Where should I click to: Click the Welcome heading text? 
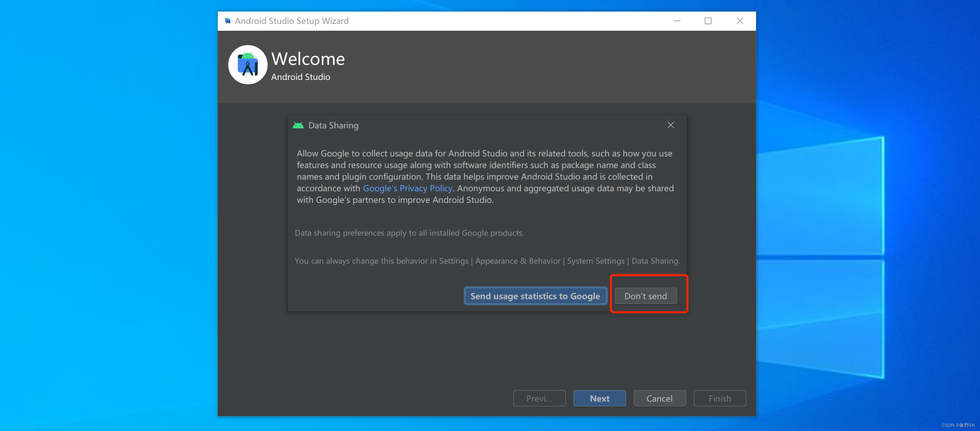(308, 59)
